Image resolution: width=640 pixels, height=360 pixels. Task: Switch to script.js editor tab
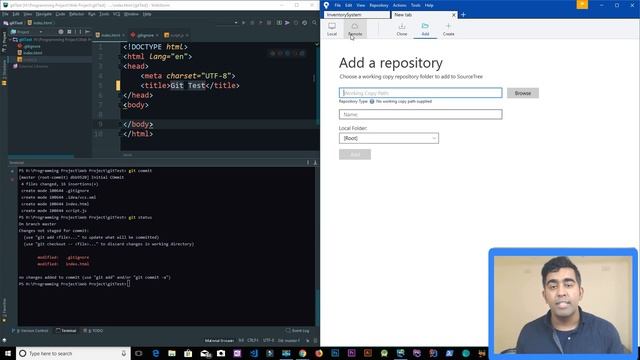[x=177, y=35]
